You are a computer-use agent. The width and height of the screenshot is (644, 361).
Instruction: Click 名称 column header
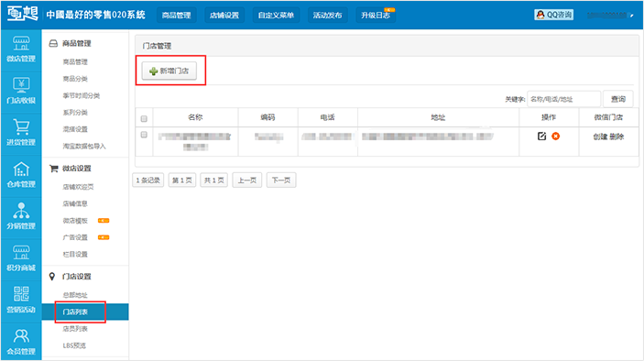coord(195,117)
